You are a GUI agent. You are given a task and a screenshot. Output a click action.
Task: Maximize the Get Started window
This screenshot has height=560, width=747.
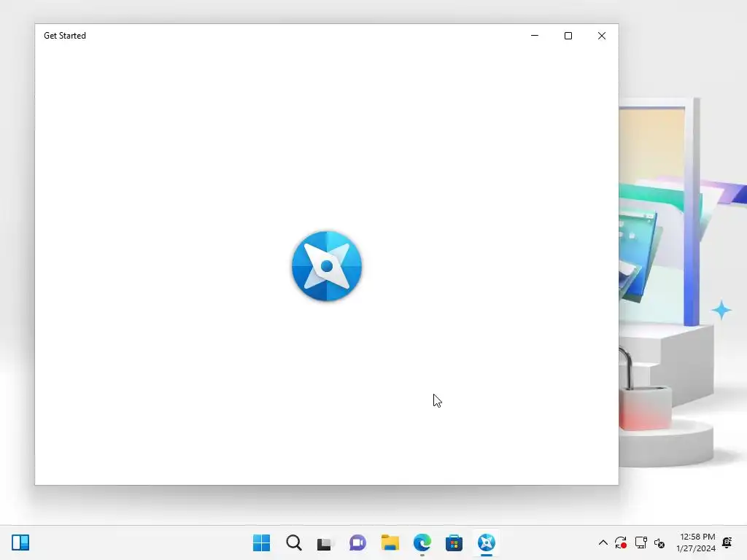(568, 36)
